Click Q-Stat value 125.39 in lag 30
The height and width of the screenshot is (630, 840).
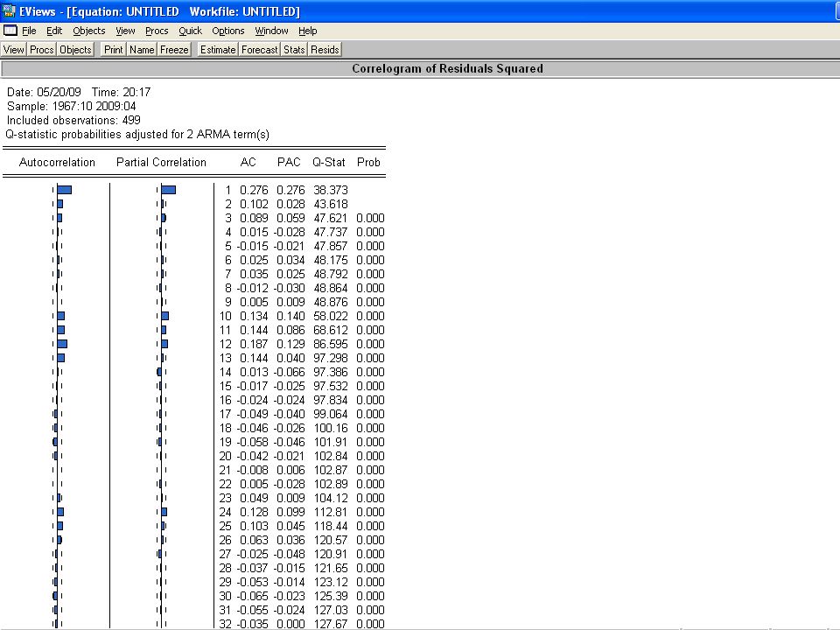331,596
